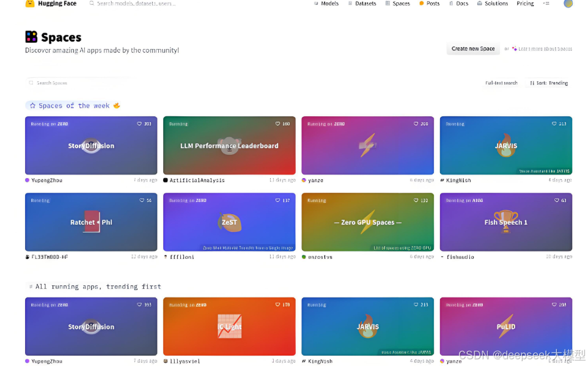The width and height of the screenshot is (588, 366).
Task: Click enzostvs green avatar icon
Action: (x=304, y=257)
